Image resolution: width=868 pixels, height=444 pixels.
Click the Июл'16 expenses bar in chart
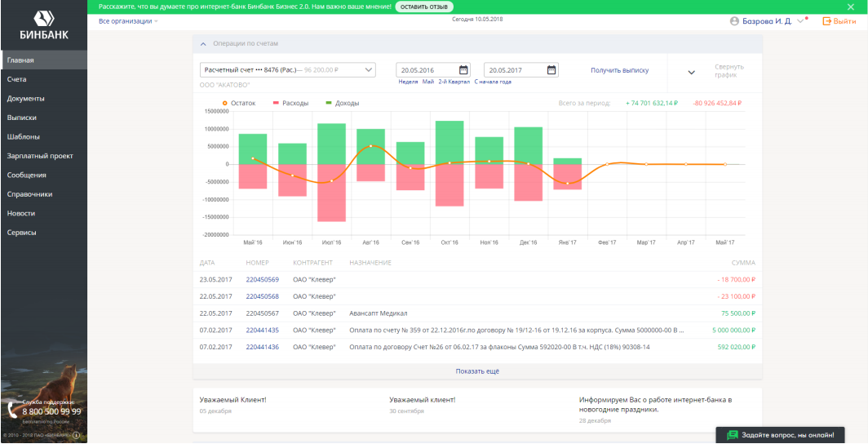click(x=331, y=193)
